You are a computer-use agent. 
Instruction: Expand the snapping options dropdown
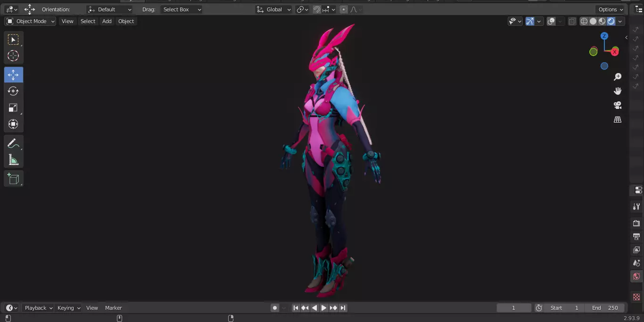pyautogui.click(x=329, y=9)
